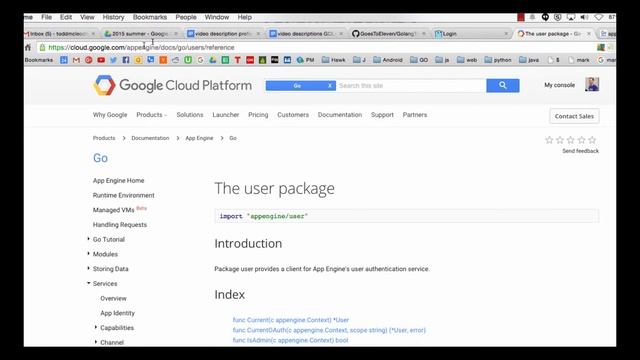Screen dimensions: 640x360
Task: Click the browser home icon
Action: (x=28, y=47)
